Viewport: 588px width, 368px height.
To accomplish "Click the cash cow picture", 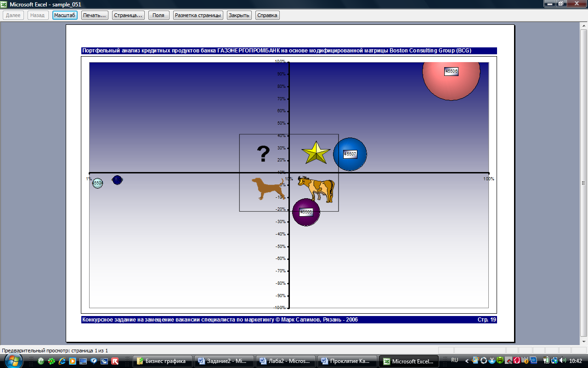I will coord(316,189).
